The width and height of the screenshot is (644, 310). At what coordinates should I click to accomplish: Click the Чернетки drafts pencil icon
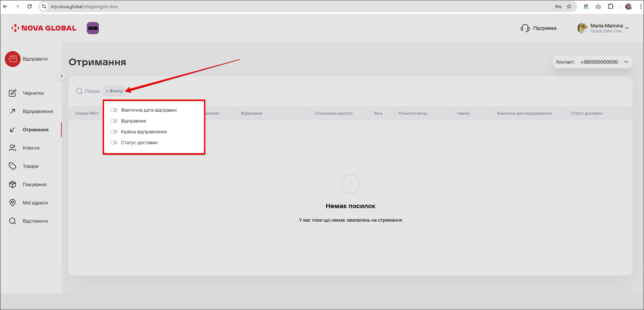click(x=13, y=93)
